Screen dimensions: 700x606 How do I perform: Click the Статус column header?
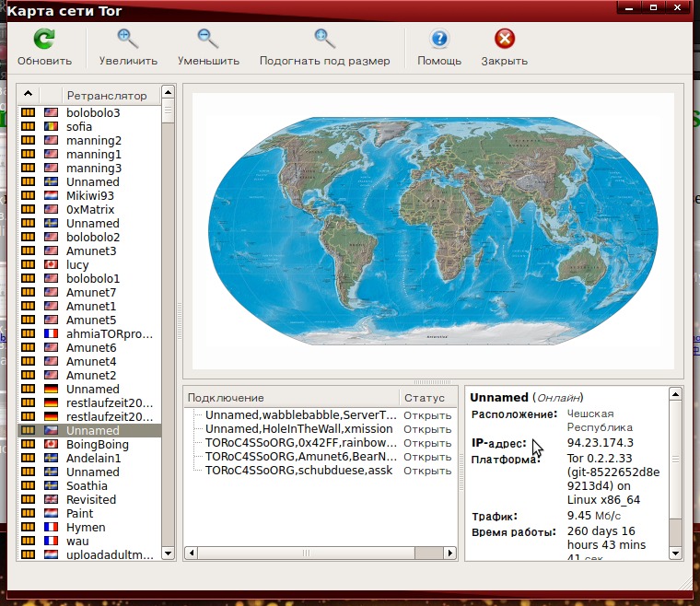click(x=427, y=397)
